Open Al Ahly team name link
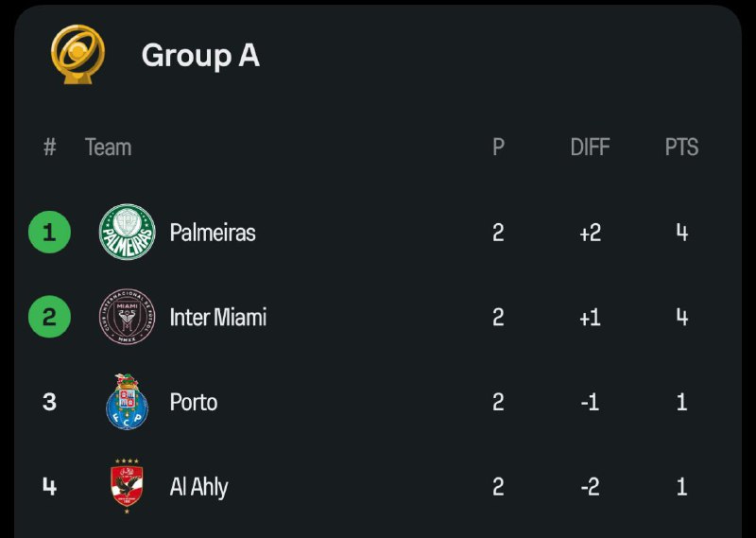This screenshot has width=756, height=538. coord(198,487)
